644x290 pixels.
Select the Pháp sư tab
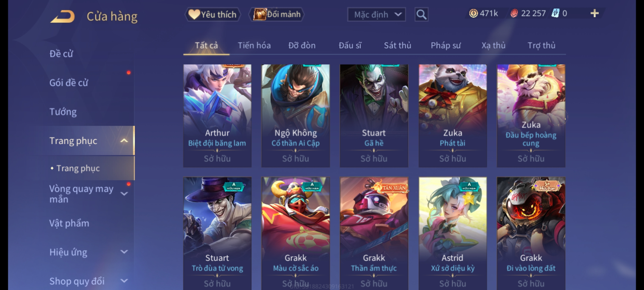(446, 45)
